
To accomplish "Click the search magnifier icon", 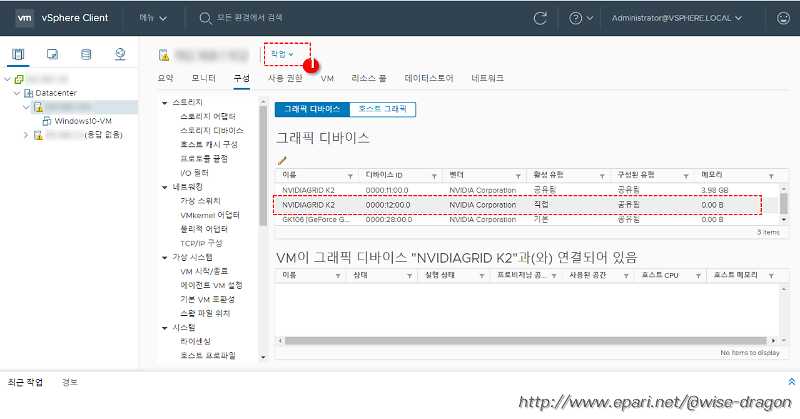I will click(205, 18).
